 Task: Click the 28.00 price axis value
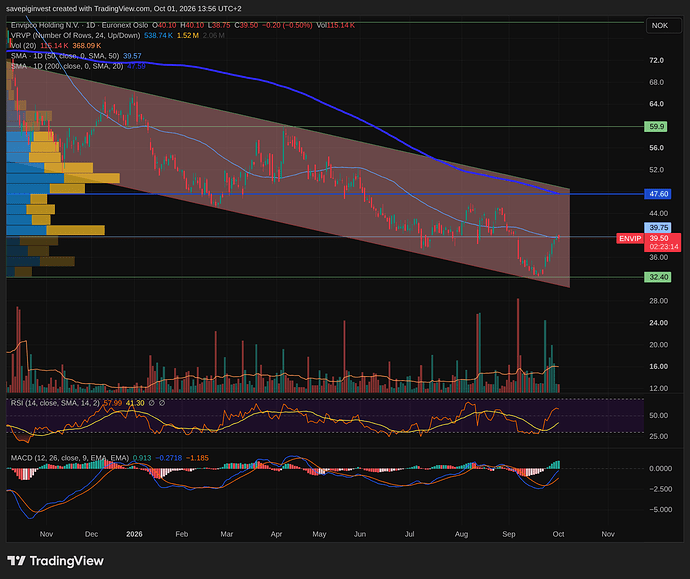658,301
